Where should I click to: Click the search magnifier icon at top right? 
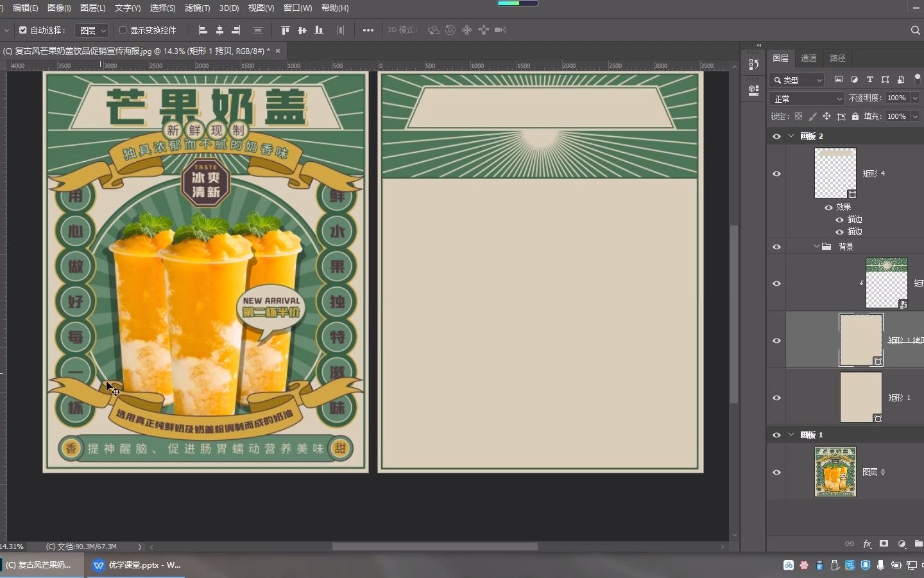tap(916, 30)
